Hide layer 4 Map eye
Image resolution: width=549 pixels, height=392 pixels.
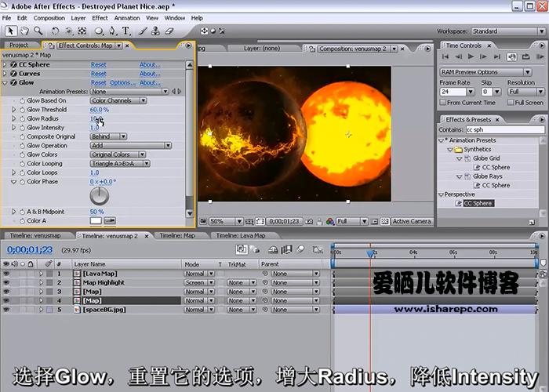[6, 300]
